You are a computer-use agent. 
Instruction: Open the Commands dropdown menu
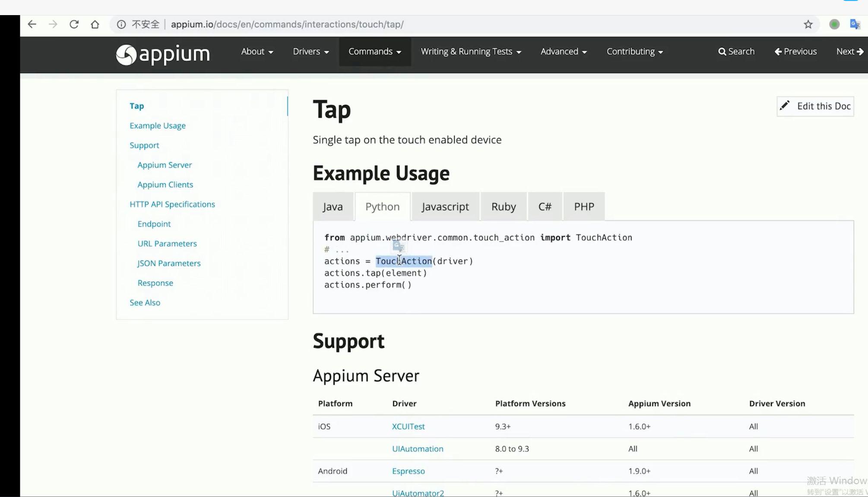coord(375,51)
